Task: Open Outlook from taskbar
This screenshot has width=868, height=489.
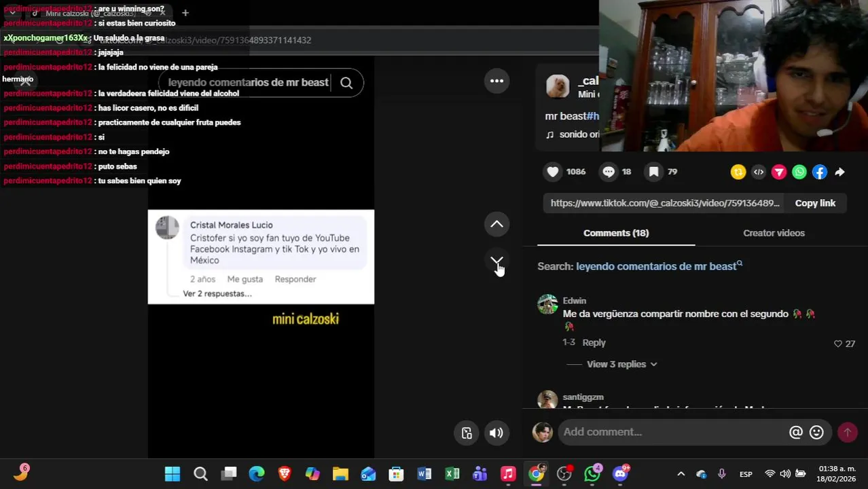Action: pyautogui.click(x=368, y=474)
